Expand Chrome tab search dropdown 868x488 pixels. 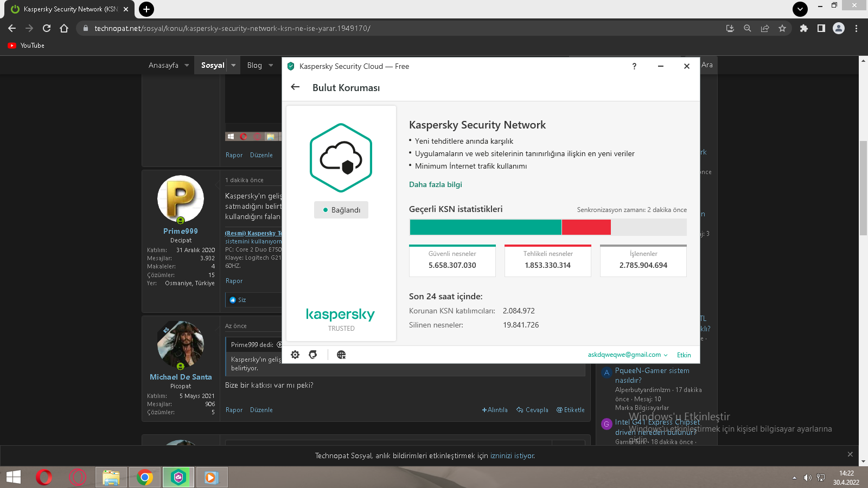800,9
